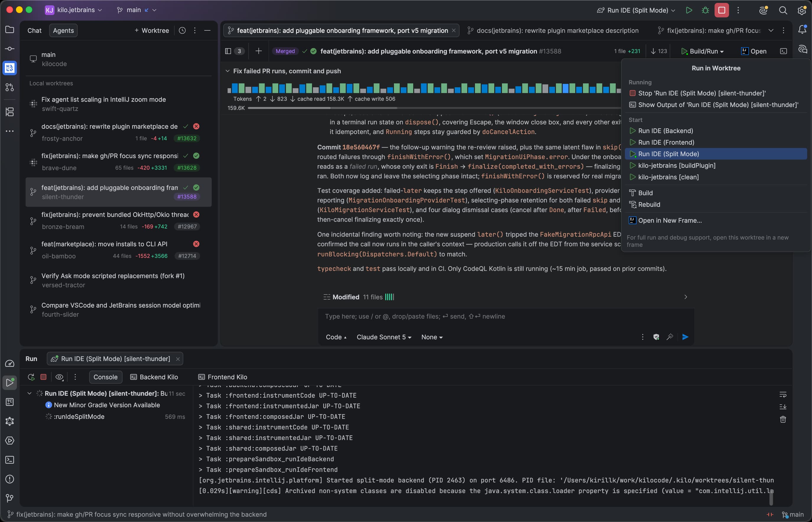This screenshot has height=522, width=812.
Task: Close the Run IDE (Split Mode) run tab
Action: pyautogui.click(x=178, y=359)
